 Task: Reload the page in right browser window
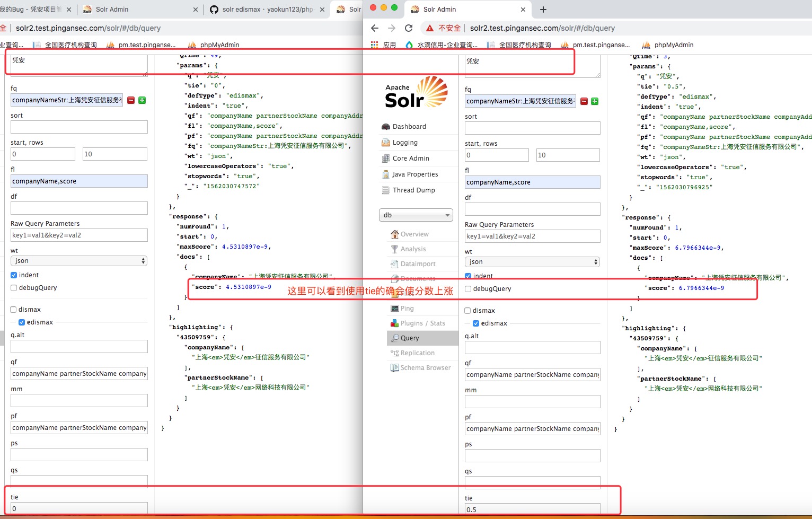[409, 28]
